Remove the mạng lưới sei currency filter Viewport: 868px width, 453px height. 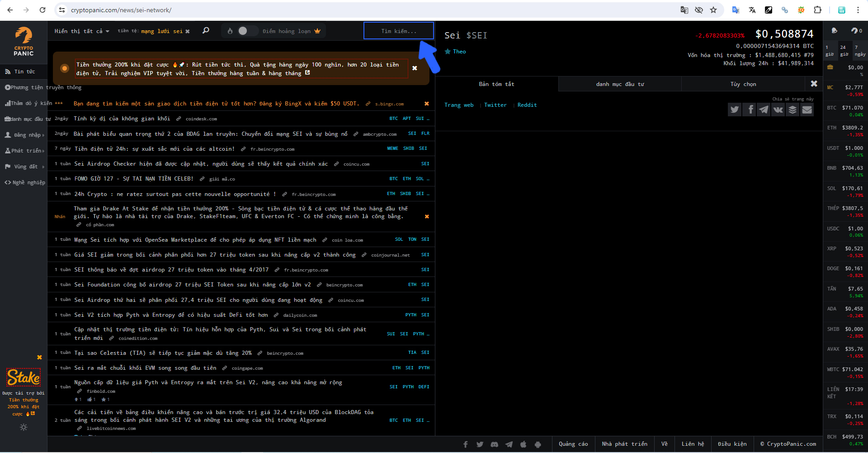coord(188,31)
